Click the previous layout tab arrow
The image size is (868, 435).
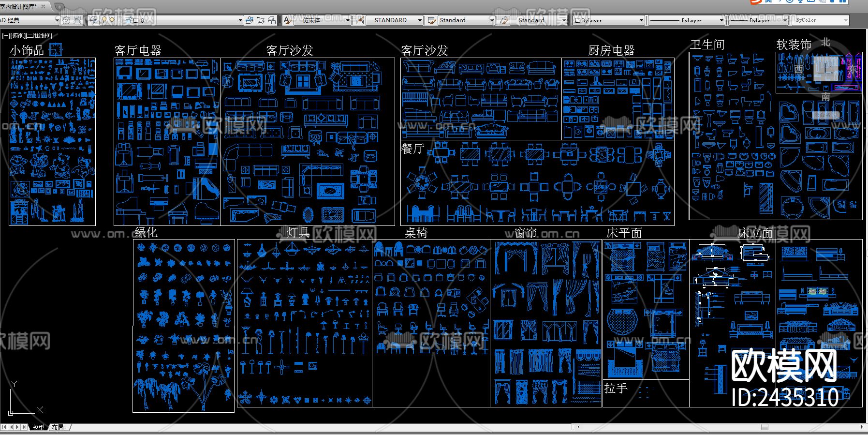coord(12,427)
